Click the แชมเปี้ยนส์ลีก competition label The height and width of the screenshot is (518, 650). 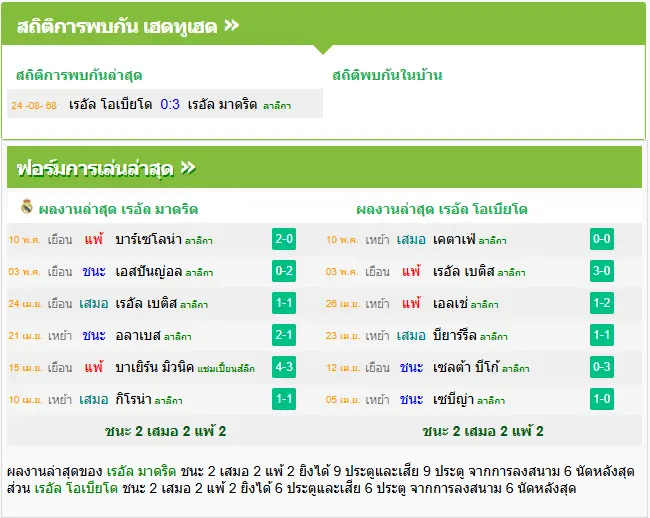226,368
